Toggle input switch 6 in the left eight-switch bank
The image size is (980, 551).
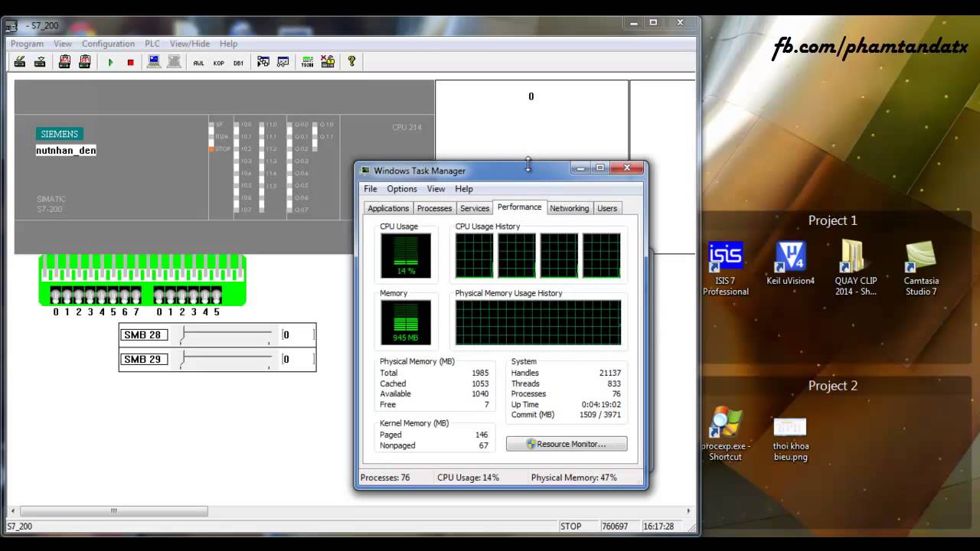pyautogui.click(x=125, y=295)
